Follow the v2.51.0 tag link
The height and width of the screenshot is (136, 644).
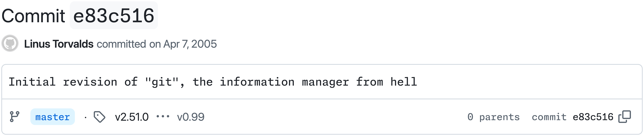[x=132, y=117]
